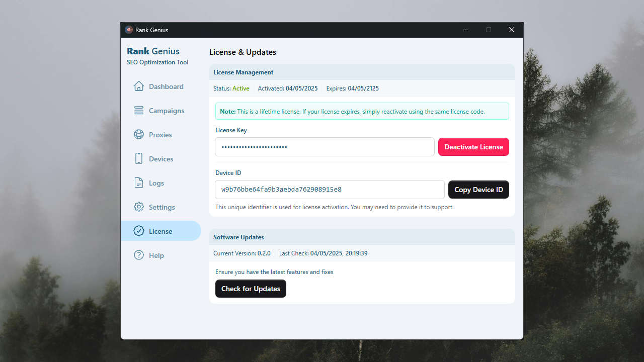This screenshot has height=362, width=644.
Task: Click the Help question mark icon
Action: pos(139,255)
